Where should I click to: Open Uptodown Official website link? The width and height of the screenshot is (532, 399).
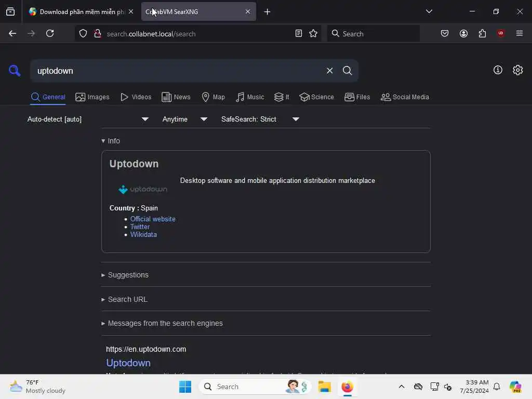tap(153, 219)
